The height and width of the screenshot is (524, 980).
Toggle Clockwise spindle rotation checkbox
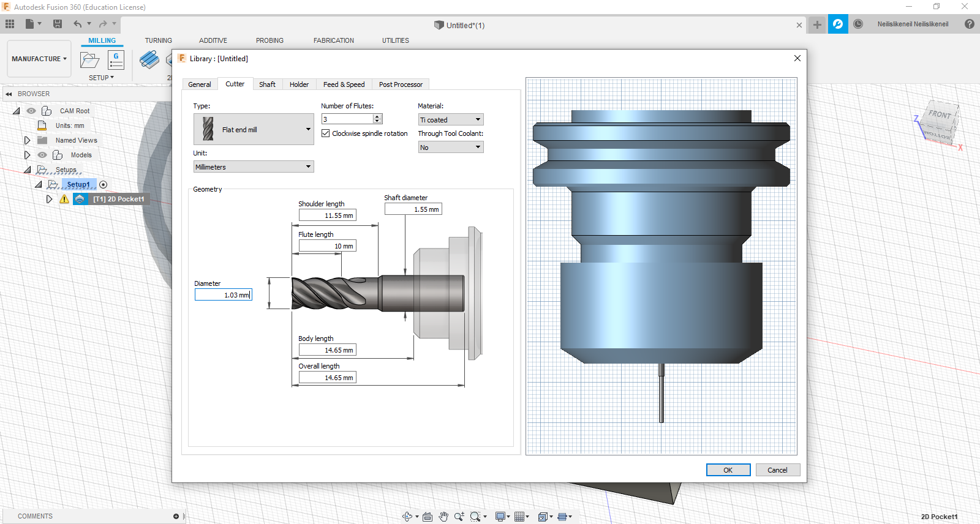coord(326,133)
